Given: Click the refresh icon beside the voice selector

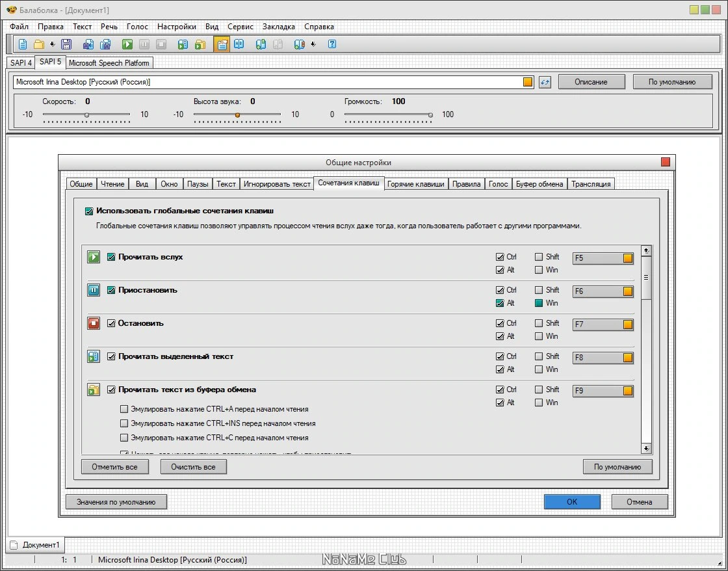Looking at the screenshot, I should [x=545, y=82].
